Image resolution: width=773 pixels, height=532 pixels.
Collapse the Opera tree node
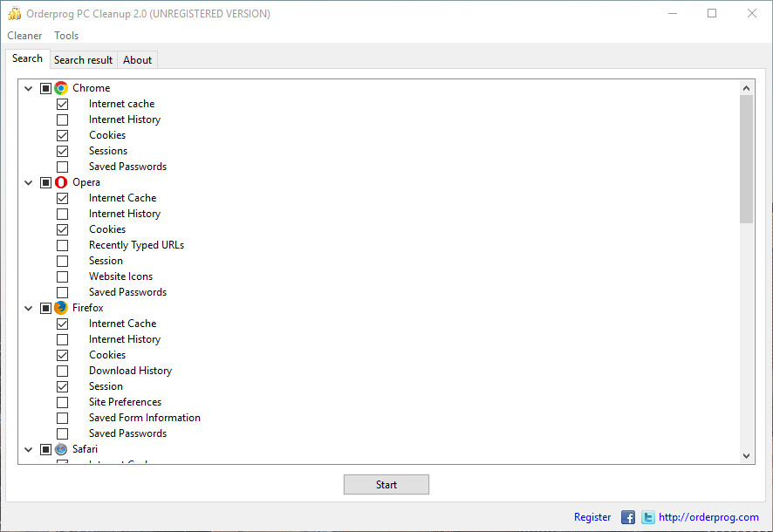pos(29,183)
